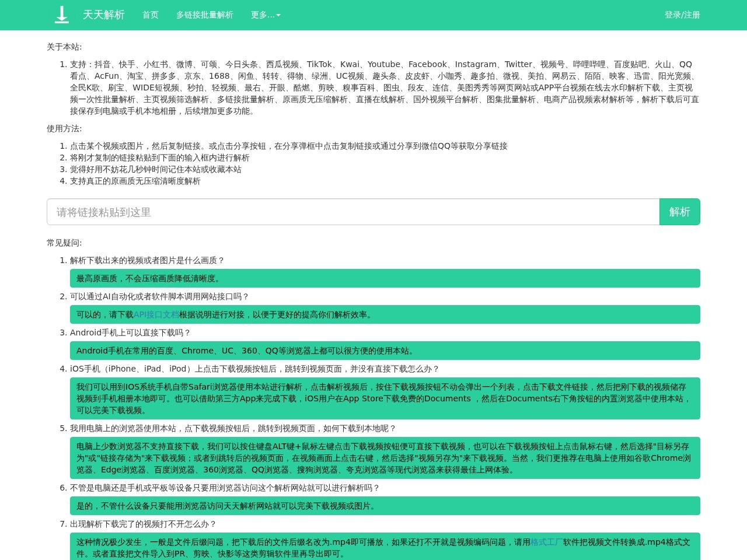Image resolution: width=747 pixels, height=560 pixels.
Task: Click the question about Android direct download
Action: [x=130, y=332]
